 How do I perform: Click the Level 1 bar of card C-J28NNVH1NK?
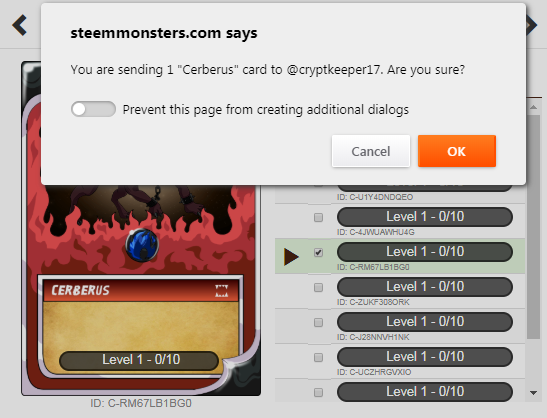click(x=425, y=322)
